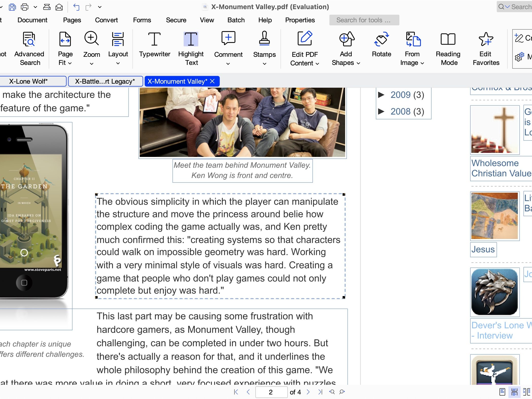Image resolution: width=532 pixels, height=399 pixels.
Task: Open the View menu
Action: click(x=207, y=20)
